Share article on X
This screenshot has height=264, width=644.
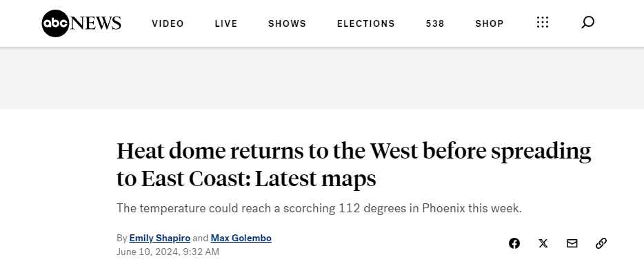pos(543,243)
